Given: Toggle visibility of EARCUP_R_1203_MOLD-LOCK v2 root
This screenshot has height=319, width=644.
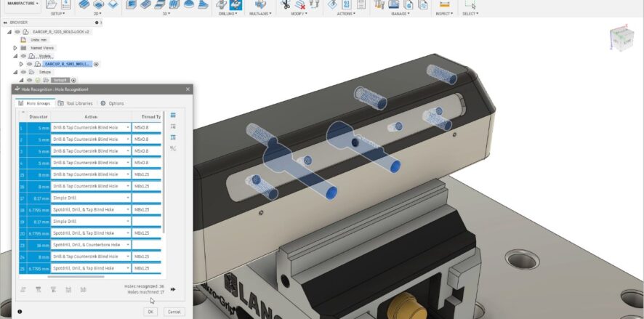Looking at the screenshot, I should coord(17,32).
